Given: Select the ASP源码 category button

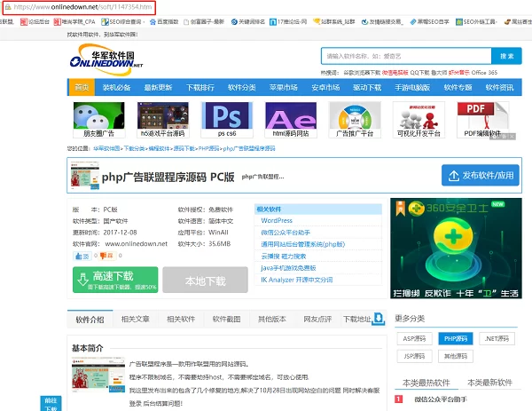Looking at the screenshot, I should [415, 338].
